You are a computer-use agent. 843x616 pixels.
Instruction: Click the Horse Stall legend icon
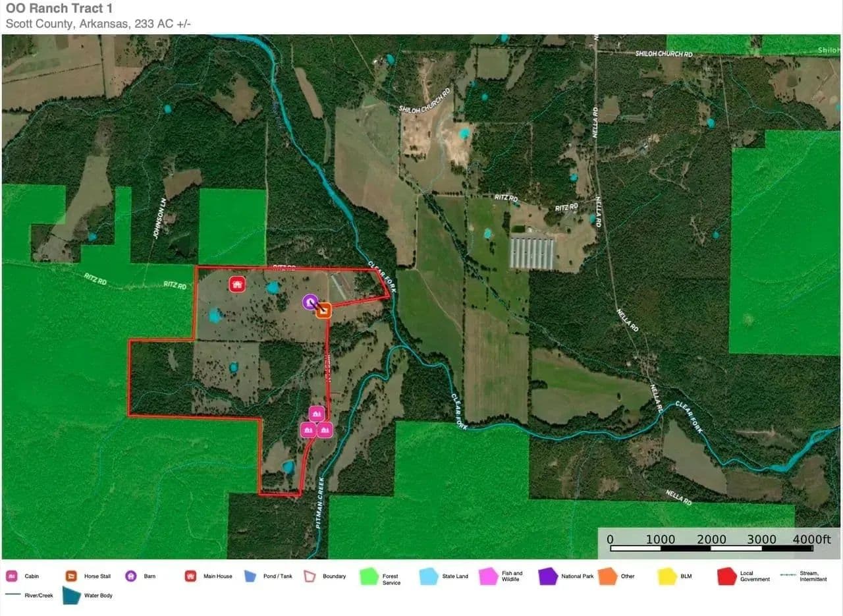tap(71, 576)
